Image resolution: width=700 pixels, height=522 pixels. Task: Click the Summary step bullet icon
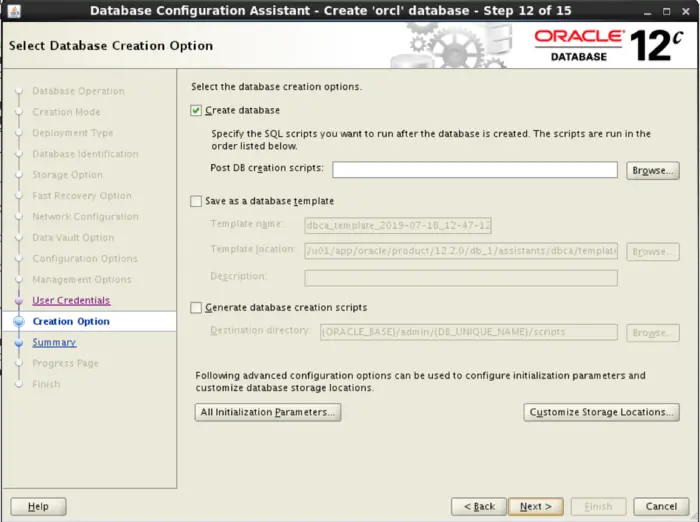pos(19,343)
